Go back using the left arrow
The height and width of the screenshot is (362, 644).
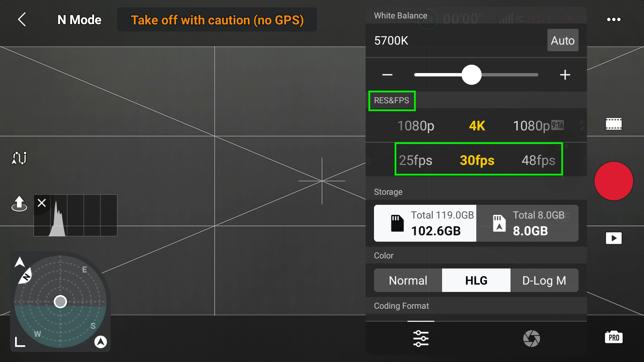pos(22,20)
